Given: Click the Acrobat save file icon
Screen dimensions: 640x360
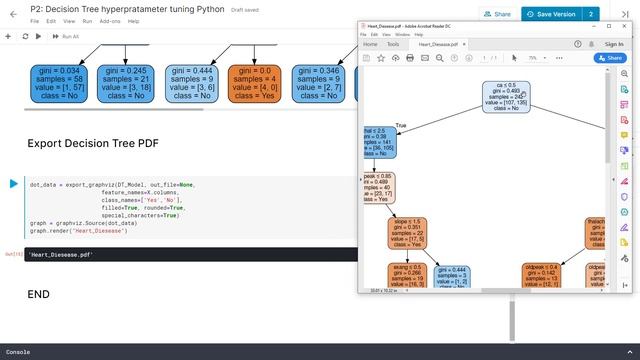Looking at the screenshot, I should pyautogui.click(x=366, y=58).
